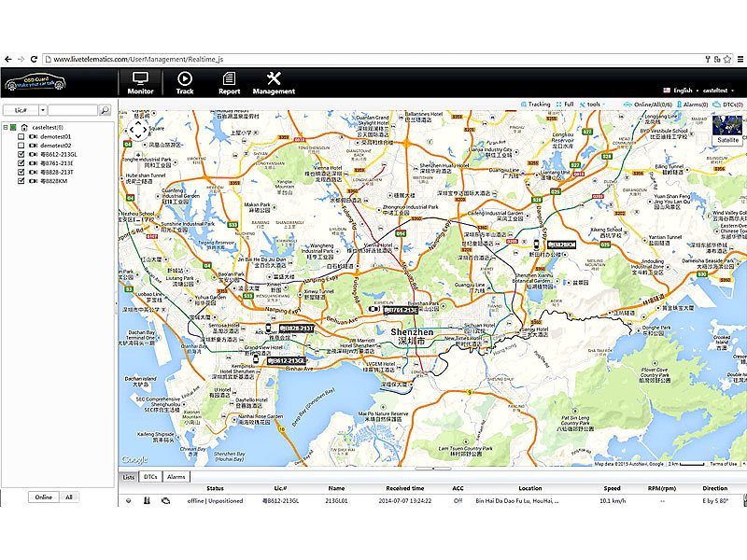Screen dimensions: 747x560
Task: Click the Status column header
Action: pyautogui.click(x=215, y=488)
